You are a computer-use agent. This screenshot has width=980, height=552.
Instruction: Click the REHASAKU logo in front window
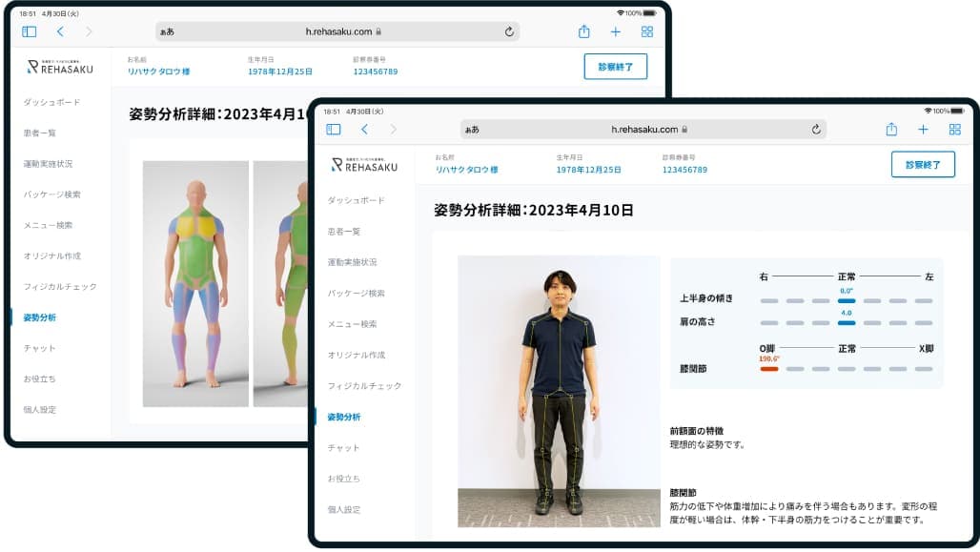point(363,164)
